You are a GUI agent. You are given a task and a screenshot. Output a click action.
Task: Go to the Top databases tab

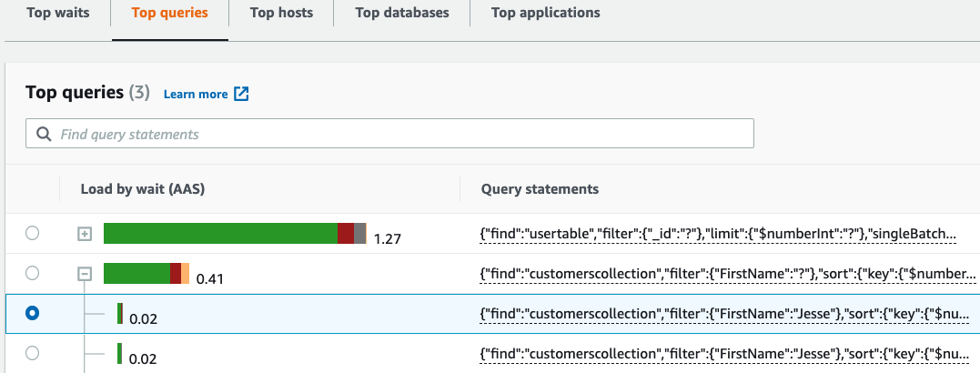click(x=401, y=14)
